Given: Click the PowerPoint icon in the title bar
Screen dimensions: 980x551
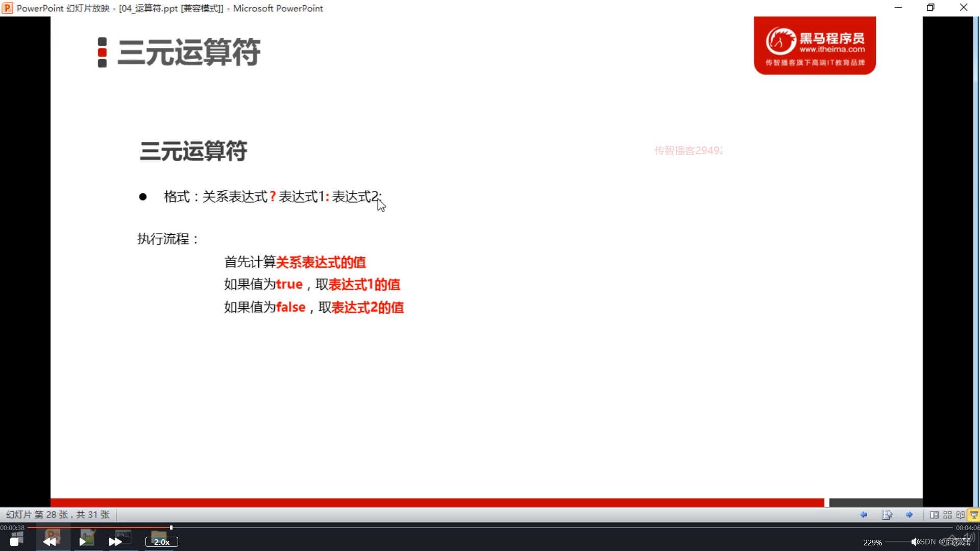Looking at the screenshot, I should pyautogui.click(x=7, y=8).
